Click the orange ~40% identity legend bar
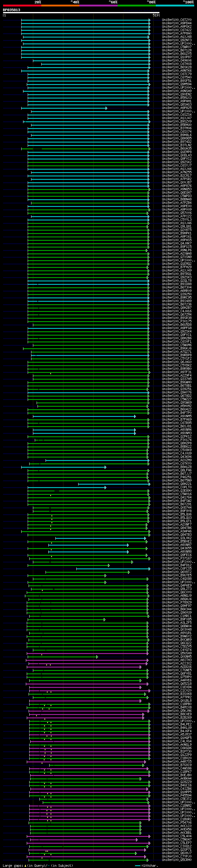 [x=60, y=6]
